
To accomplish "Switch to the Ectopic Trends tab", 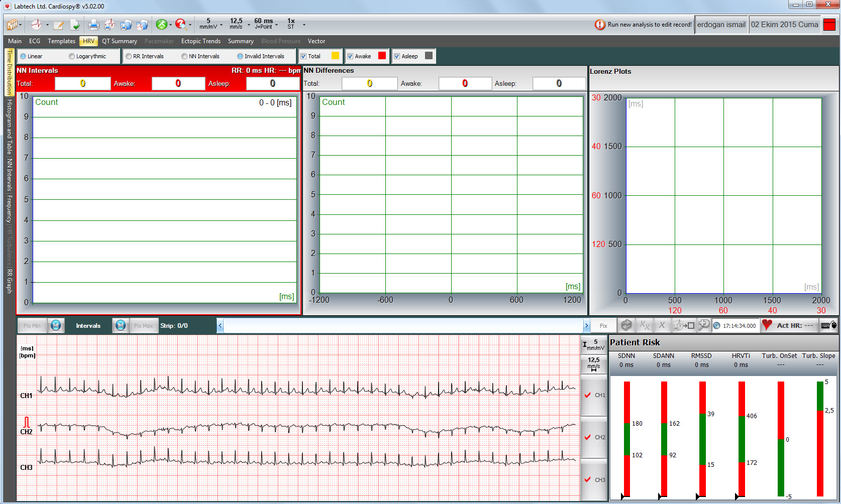I will tap(201, 41).
